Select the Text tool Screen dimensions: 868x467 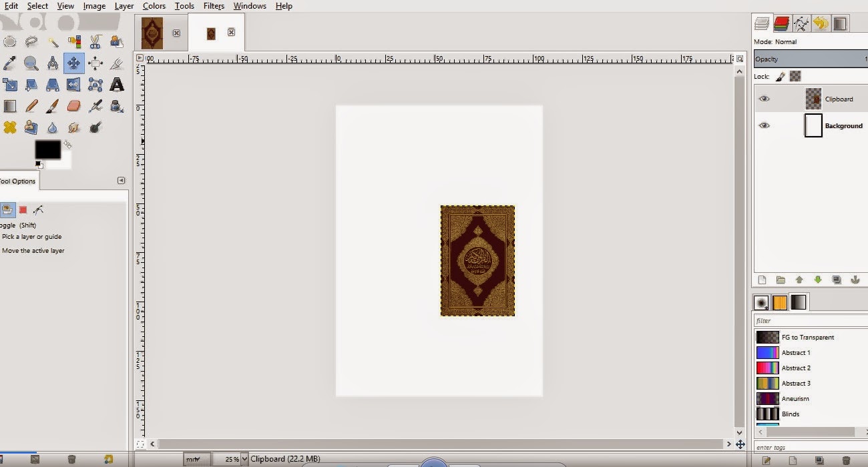pos(117,85)
